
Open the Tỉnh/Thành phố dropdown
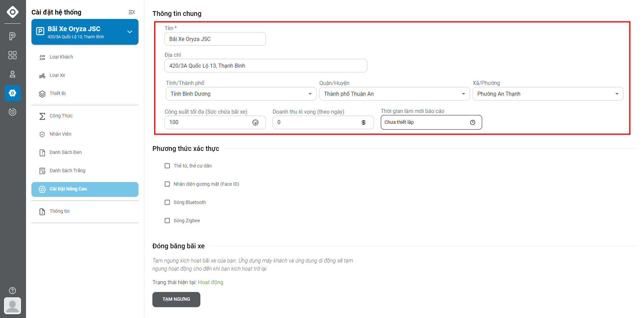pos(241,94)
